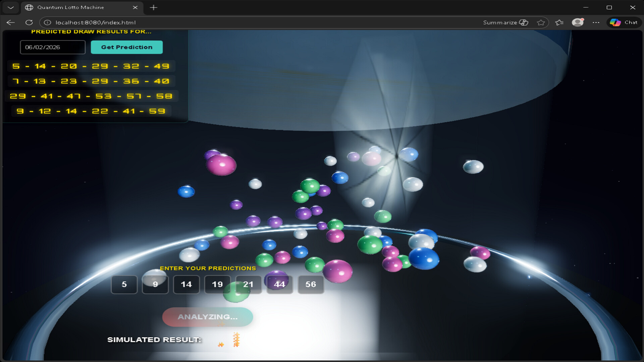The image size is (644, 362).
Task: Open the browser profile avatar
Action: pos(578,22)
